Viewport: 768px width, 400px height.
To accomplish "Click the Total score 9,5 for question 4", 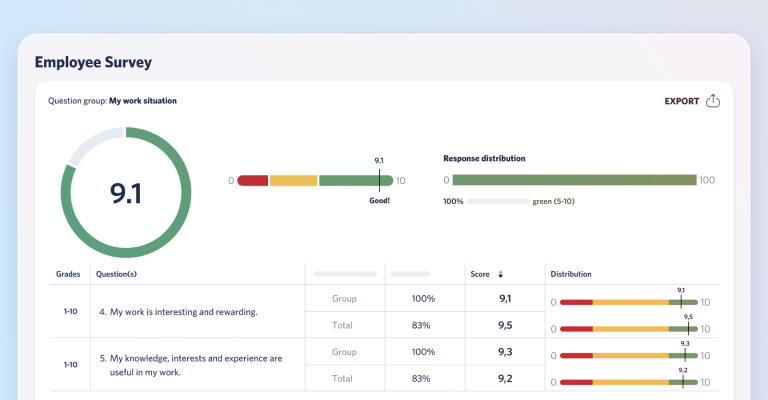I will [x=505, y=325].
